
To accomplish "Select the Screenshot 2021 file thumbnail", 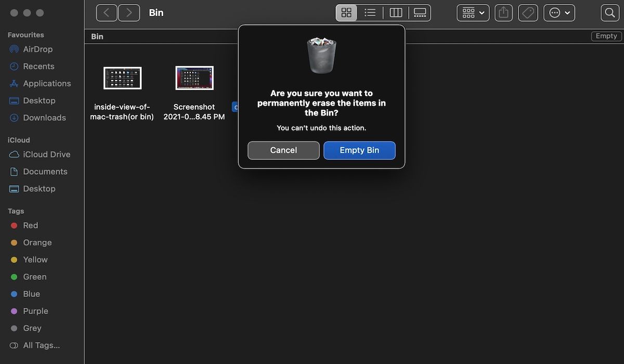I will pyautogui.click(x=194, y=78).
